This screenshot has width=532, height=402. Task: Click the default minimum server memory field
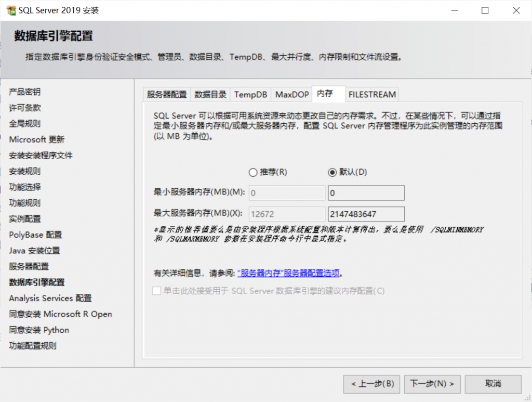click(366, 193)
